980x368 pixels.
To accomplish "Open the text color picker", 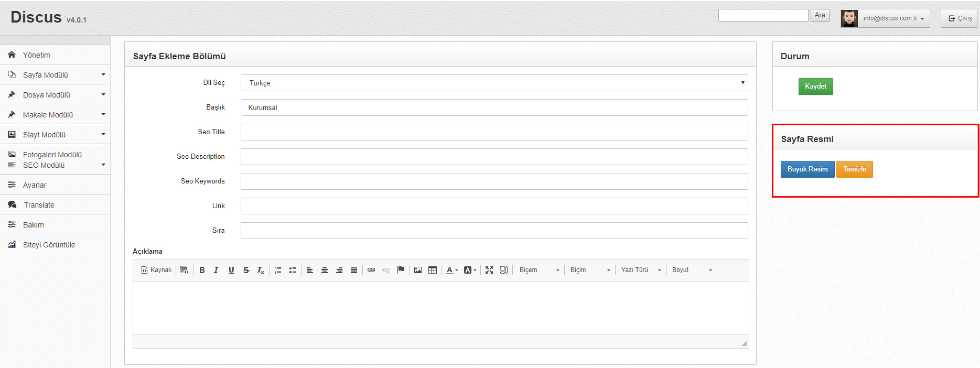I will coord(452,270).
